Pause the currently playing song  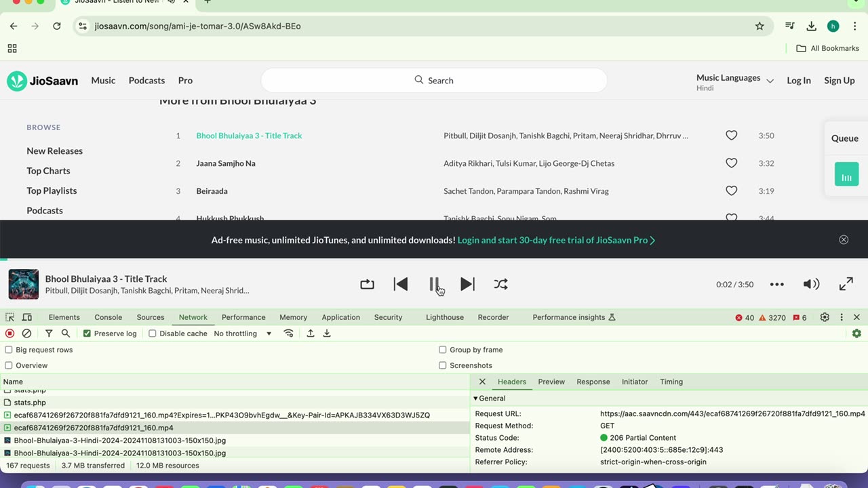tap(434, 285)
